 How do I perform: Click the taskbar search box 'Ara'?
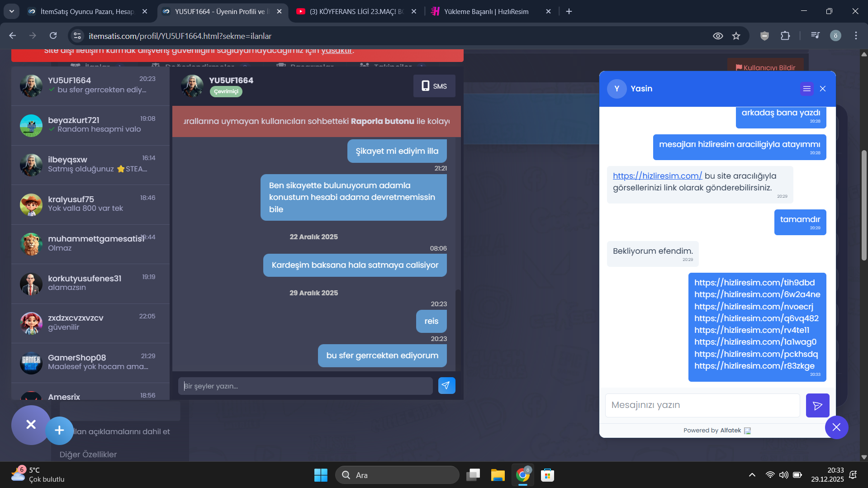[397, 475]
